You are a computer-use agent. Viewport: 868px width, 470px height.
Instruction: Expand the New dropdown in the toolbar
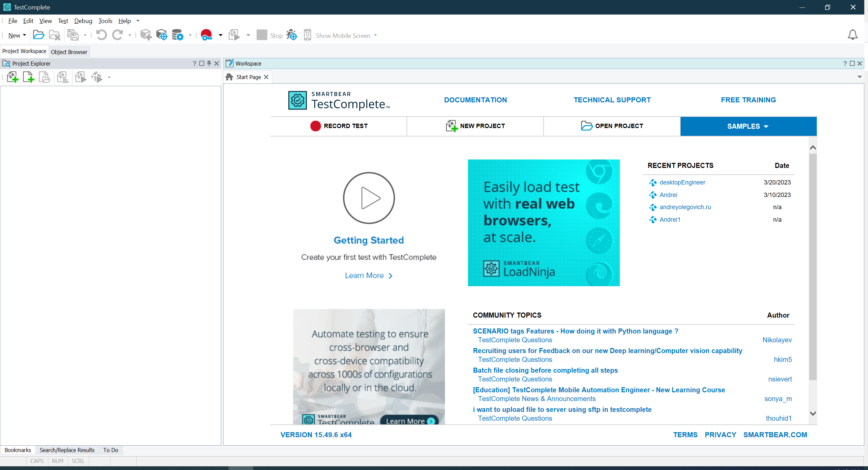(24, 35)
